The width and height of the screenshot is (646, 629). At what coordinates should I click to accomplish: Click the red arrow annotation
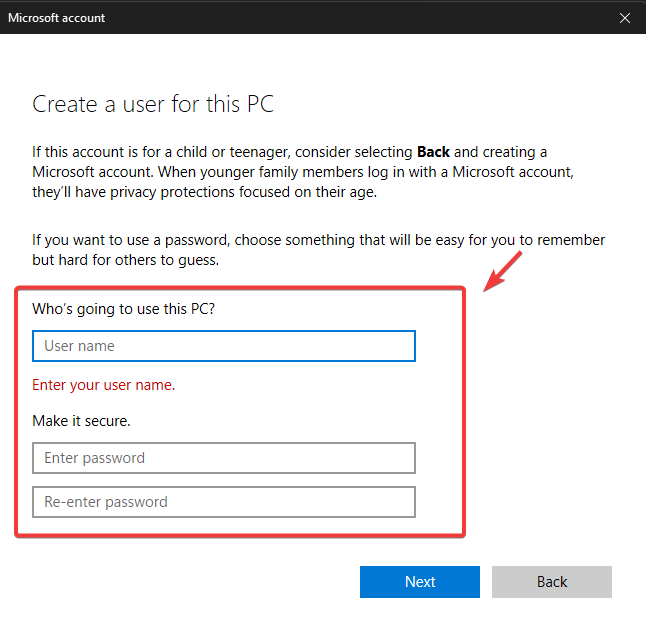pyautogui.click(x=504, y=271)
